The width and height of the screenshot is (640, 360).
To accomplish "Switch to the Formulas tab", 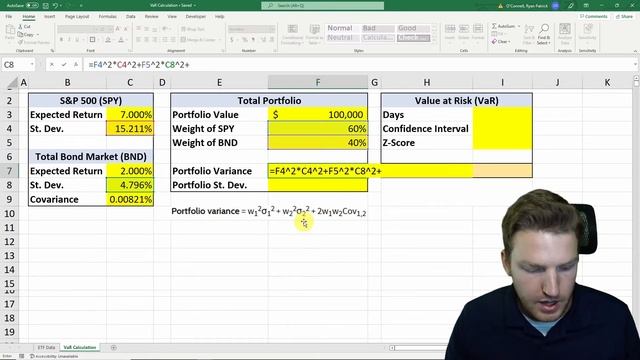I will 108,17.
